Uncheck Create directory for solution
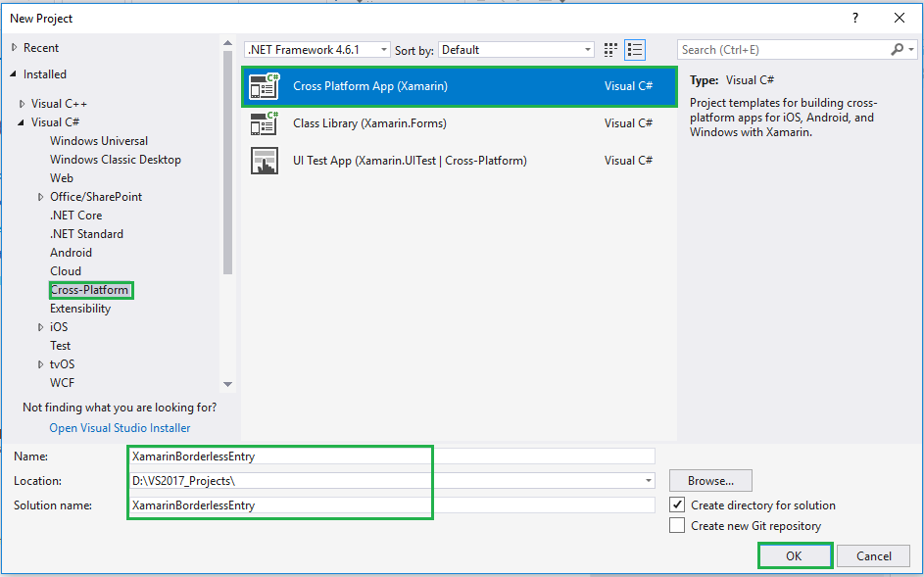The width and height of the screenshot is (924, 577). [677, 505]
